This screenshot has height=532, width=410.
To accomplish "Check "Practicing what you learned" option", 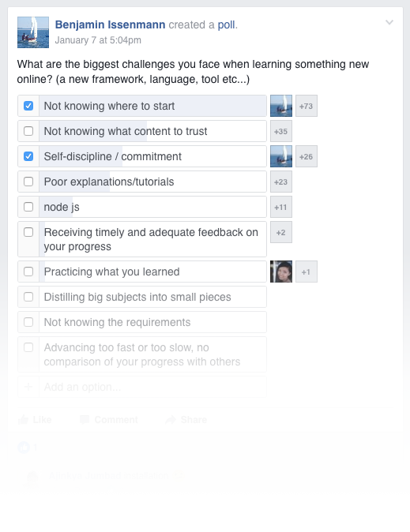I will [x=28, y=272].
